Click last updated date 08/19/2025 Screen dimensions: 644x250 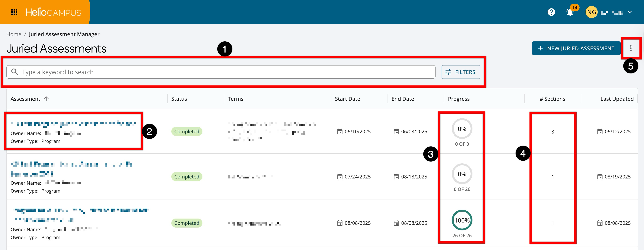(617, 177)
